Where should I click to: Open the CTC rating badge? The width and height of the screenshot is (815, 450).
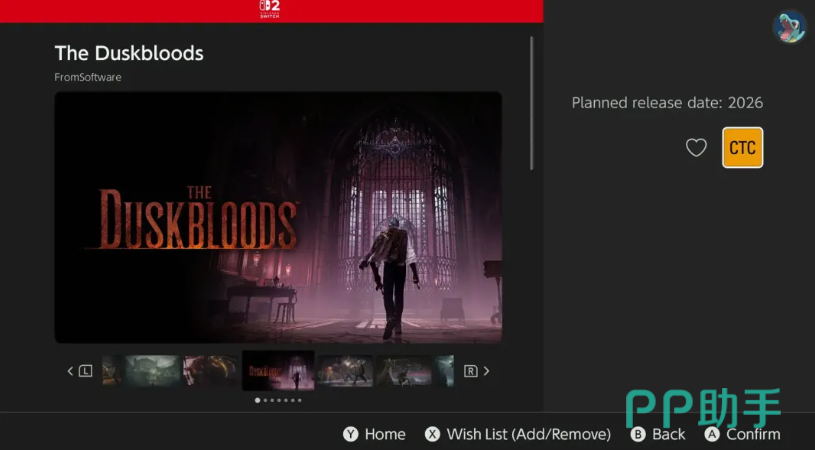click(x=742, y=148)
